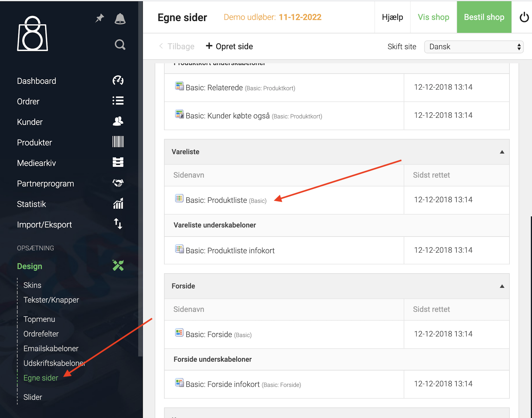
Task: Click the Opret side button
Action: point(229,46)
